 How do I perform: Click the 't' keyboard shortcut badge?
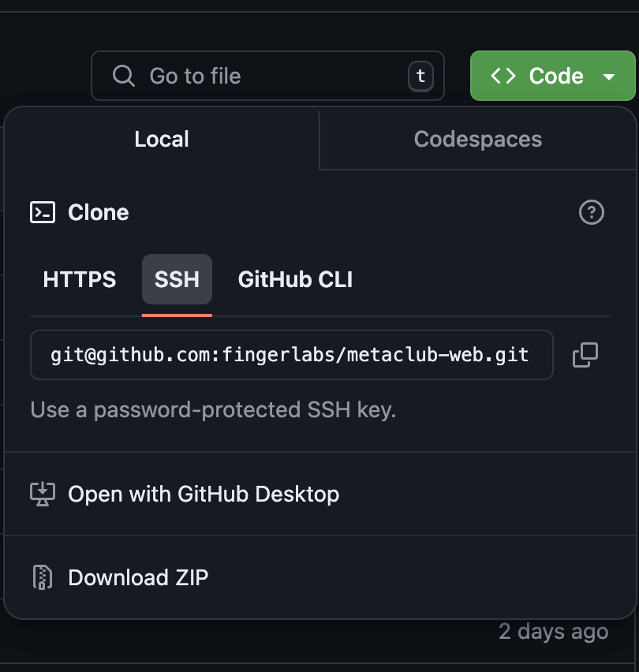[x=420, y=76]
